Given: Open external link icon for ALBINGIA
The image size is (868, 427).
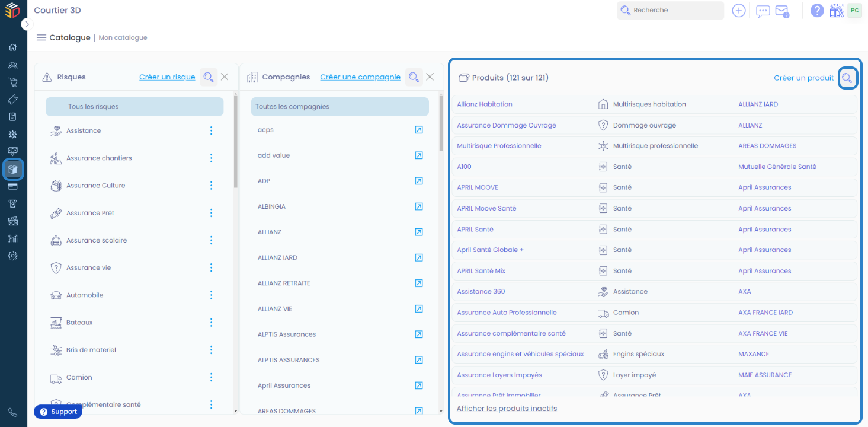Looking at the screenshot, I should (419, 206).
